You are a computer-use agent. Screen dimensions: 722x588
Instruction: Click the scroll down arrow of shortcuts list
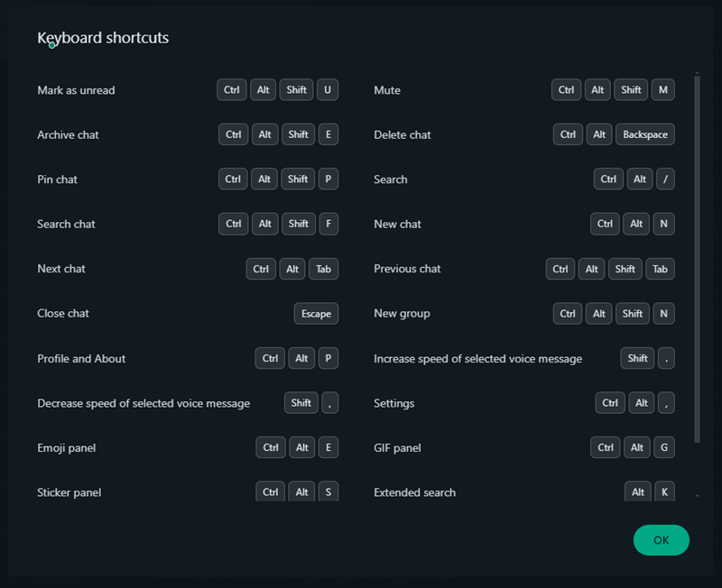[697, 495]
